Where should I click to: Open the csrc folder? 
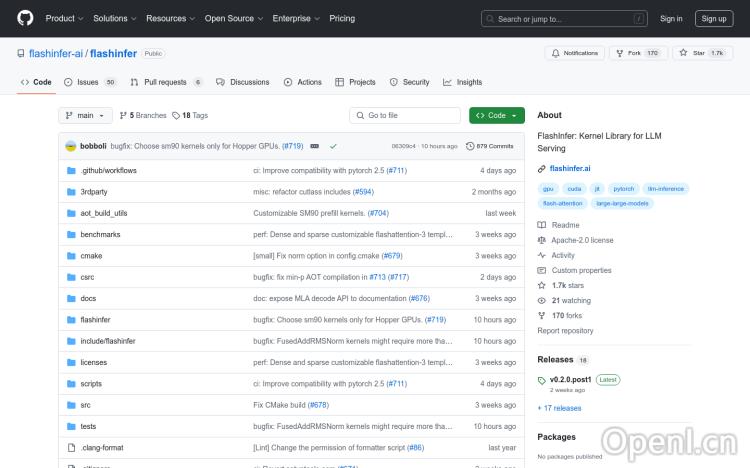click(x=88, y=277)
